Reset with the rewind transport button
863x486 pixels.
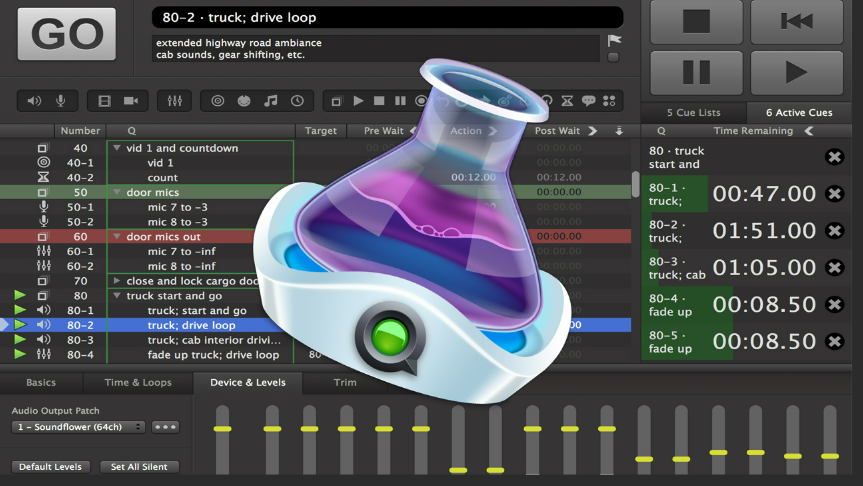tap(797, 21)
